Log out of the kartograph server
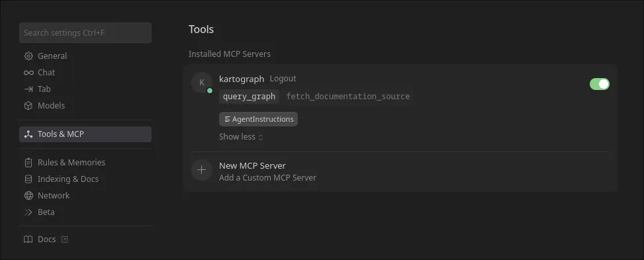 283,79
